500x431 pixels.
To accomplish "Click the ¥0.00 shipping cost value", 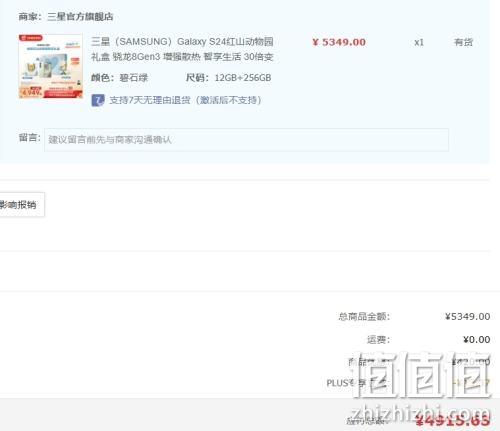I will pyautogui.click(x=477, y=339).
